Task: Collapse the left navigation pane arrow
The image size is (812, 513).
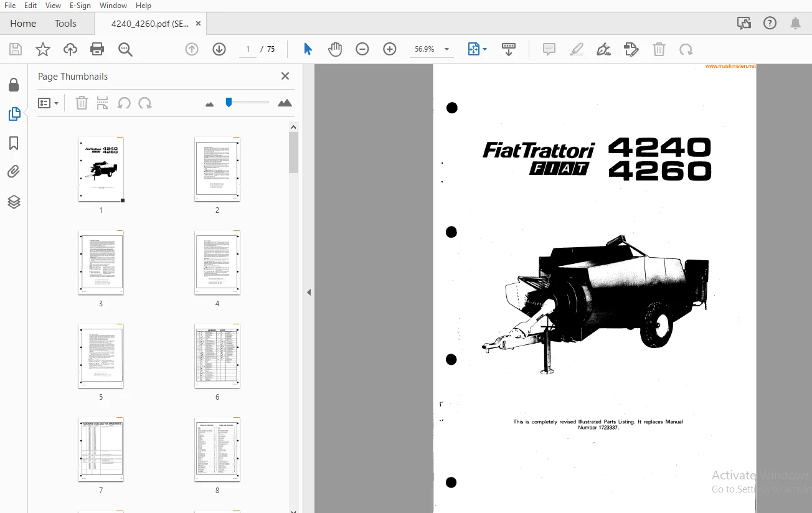Action: click(309, 292)
